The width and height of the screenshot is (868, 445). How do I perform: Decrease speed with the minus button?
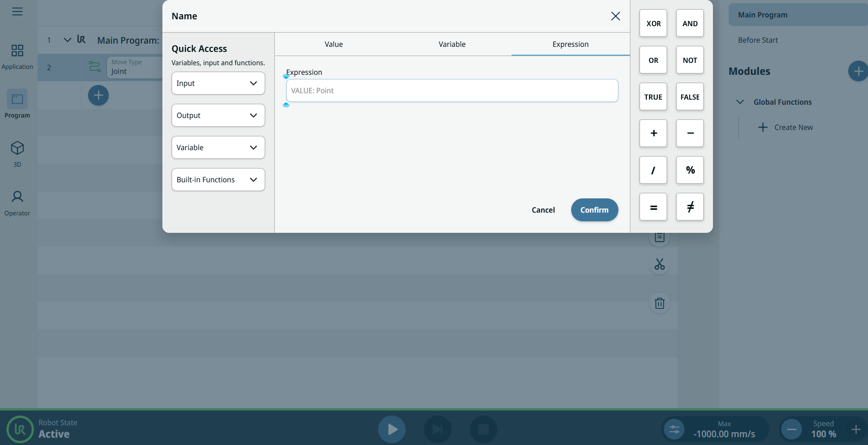791,429
